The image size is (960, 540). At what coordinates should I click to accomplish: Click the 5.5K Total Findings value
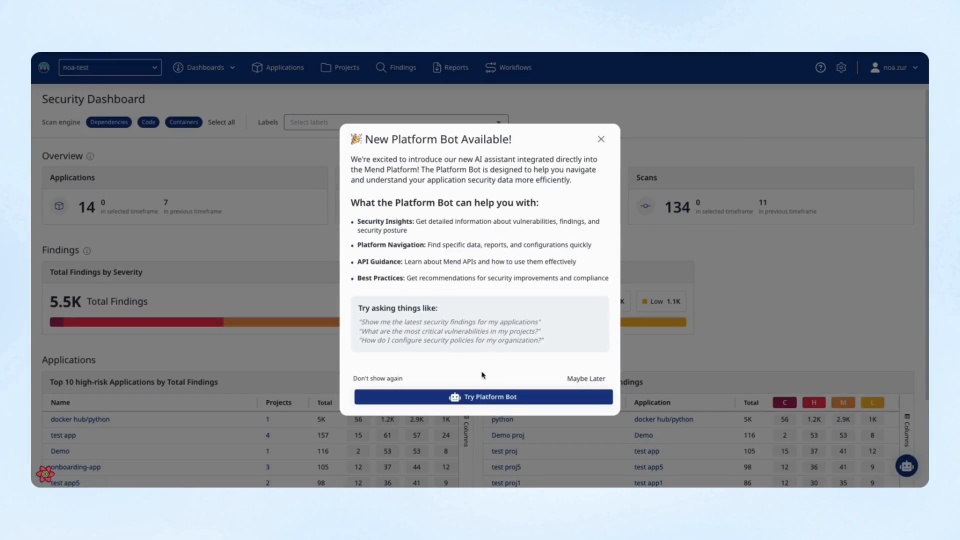pyautogui.click(x=66, y=301)
